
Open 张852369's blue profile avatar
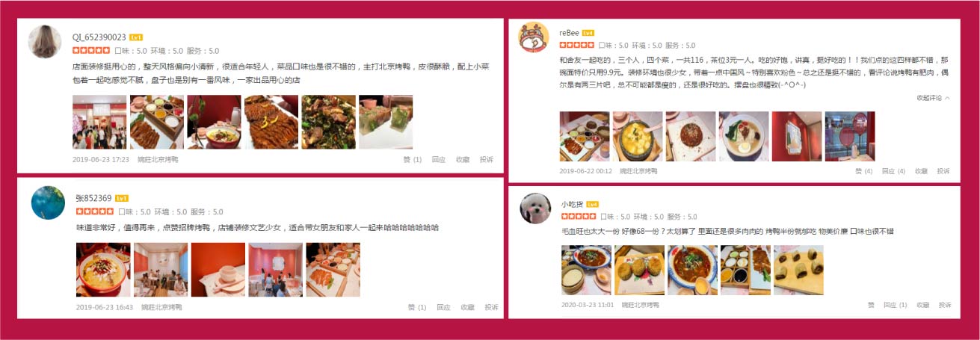tap(48, 203)
